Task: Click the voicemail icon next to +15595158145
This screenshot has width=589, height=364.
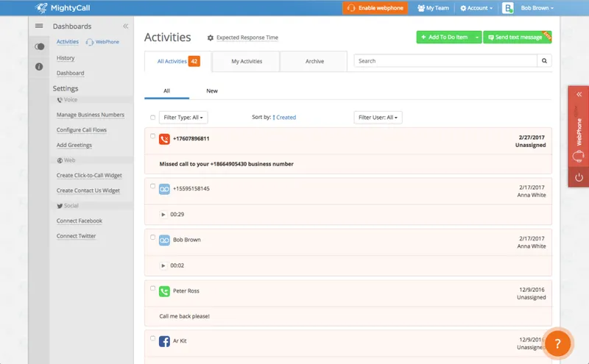Action: 164,189
